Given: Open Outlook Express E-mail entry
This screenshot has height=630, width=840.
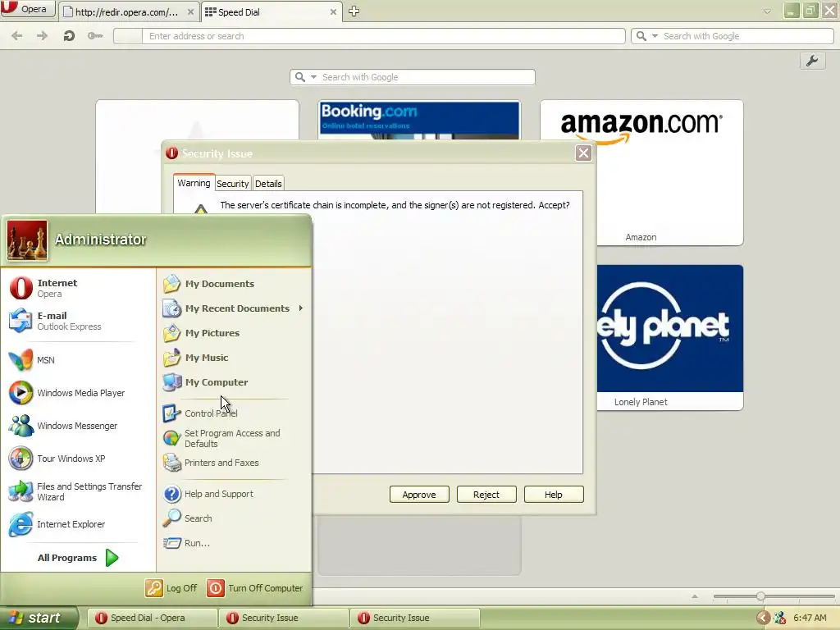Looking at the screenshot, I should click(78, 321).
